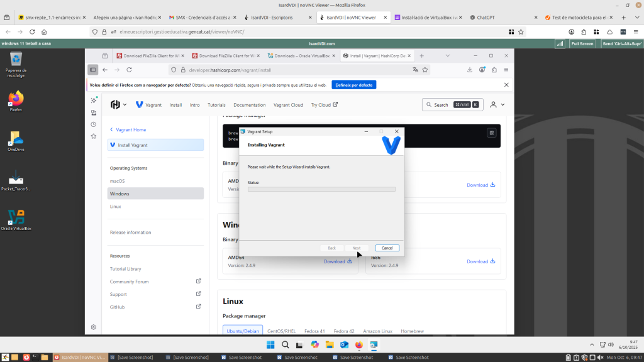
Task: Click the copy icon on the brew code block
Action: tap(491, 133)
